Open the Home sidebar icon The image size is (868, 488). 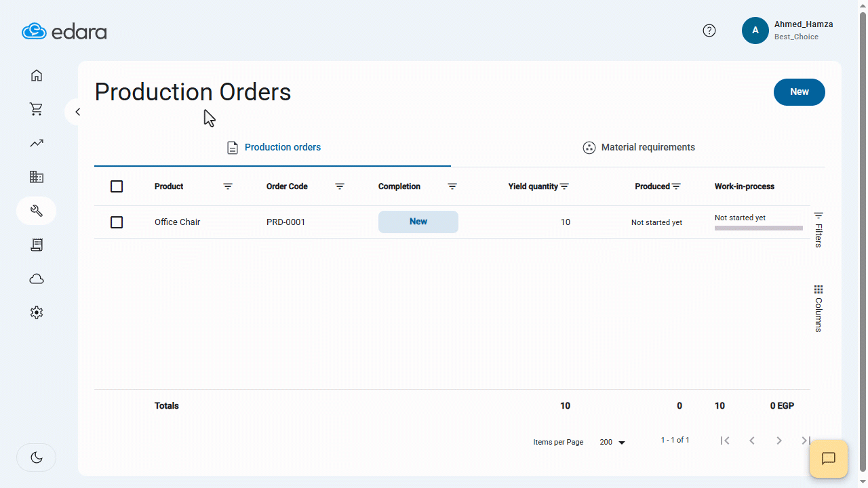pyautogui.click(x=37, y=75)
